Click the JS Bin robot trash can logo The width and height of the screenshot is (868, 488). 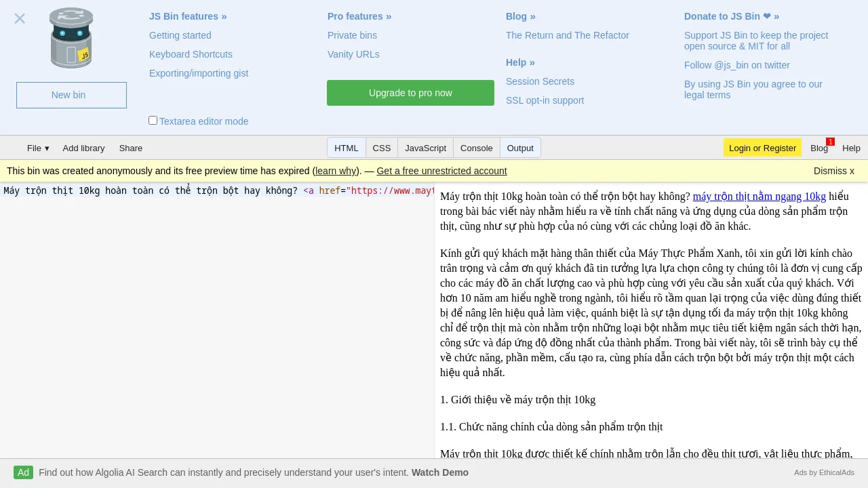[x=71, y=38]
